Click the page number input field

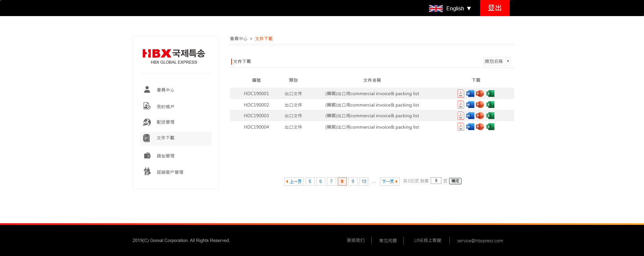436,181
